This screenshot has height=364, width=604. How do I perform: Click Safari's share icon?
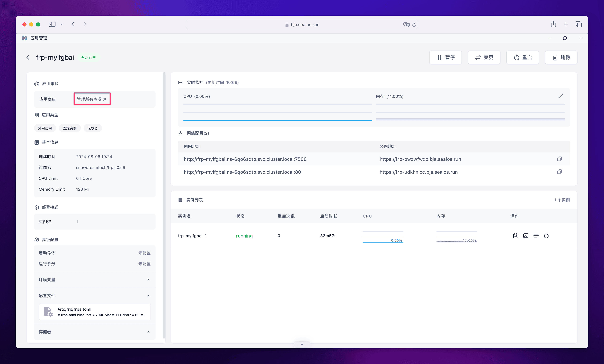point(553,24)
